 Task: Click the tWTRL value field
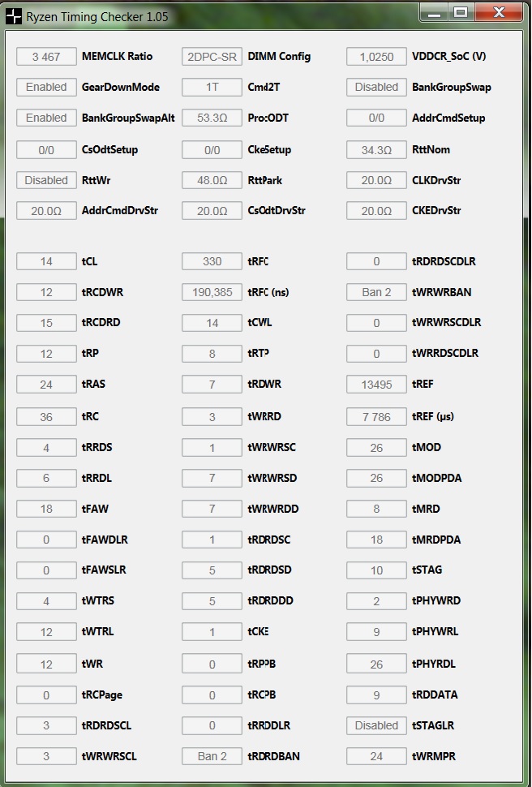(x=46, y=632)
